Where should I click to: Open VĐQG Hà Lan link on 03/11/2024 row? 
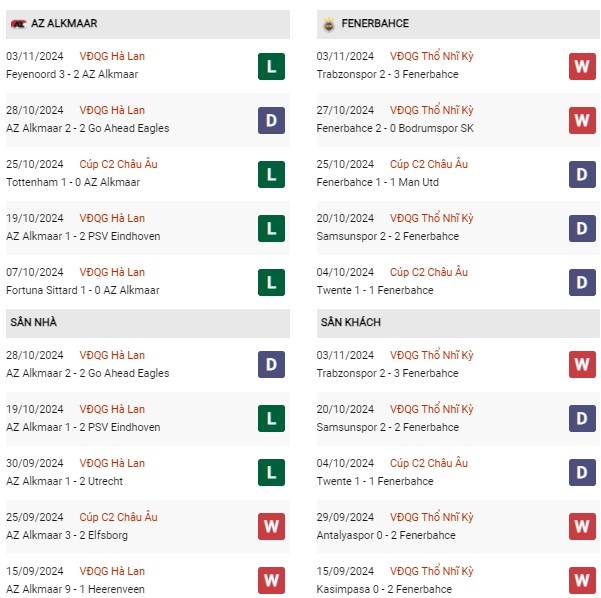coord(112,56)
